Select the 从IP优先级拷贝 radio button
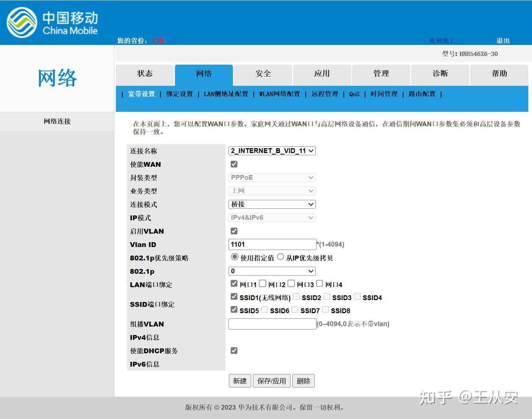Viewport: 532px width, 419px height. tap(280, 257)
